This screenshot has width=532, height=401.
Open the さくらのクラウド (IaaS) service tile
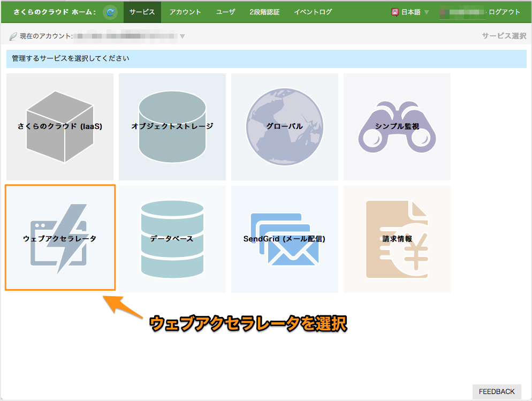60,127
